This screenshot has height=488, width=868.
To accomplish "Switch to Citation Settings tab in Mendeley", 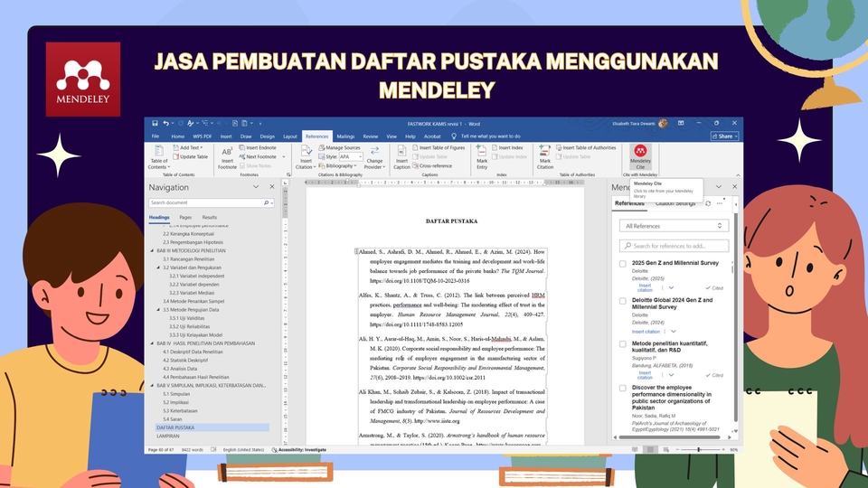I will [x=675, y=203].
